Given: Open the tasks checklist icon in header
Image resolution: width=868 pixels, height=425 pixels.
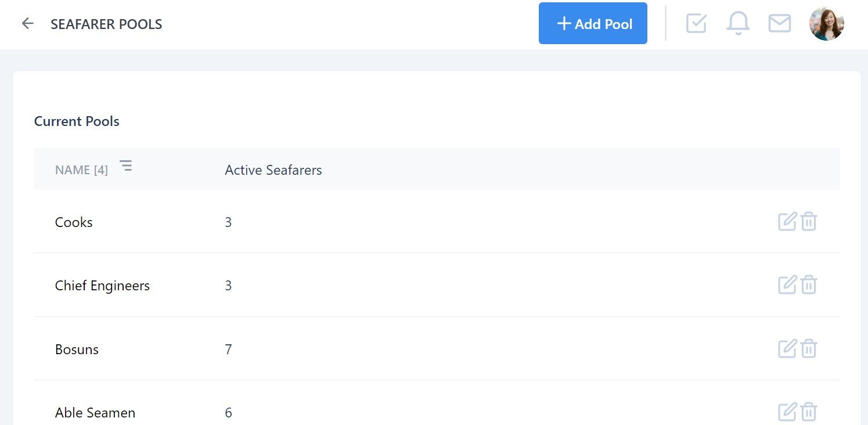Looking at the screenshot, I should [696, 23].
